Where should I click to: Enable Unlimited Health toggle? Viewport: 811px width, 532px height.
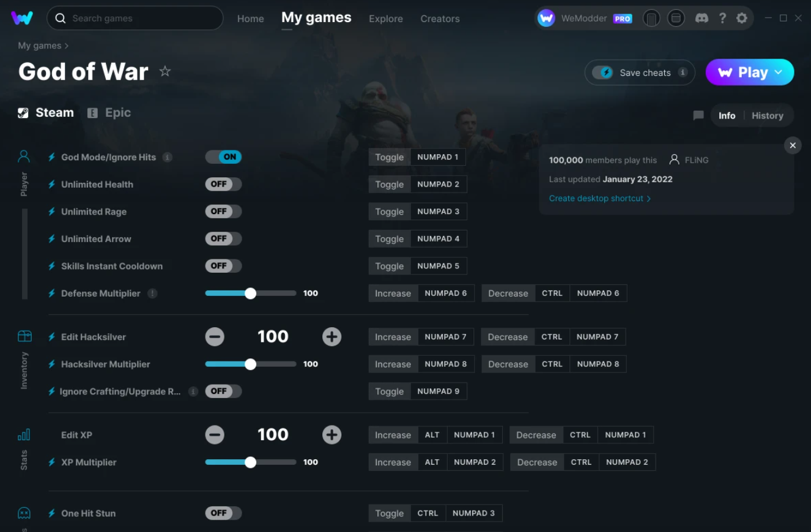click(x=223, y=184)
